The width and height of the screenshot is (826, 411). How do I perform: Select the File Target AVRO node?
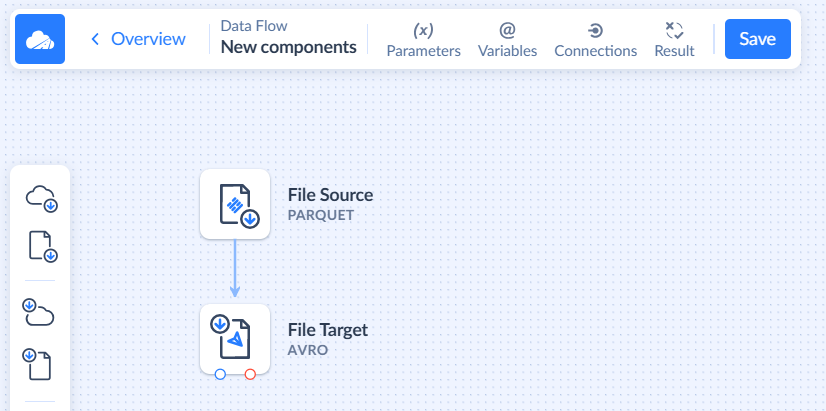tap(235, 339)
